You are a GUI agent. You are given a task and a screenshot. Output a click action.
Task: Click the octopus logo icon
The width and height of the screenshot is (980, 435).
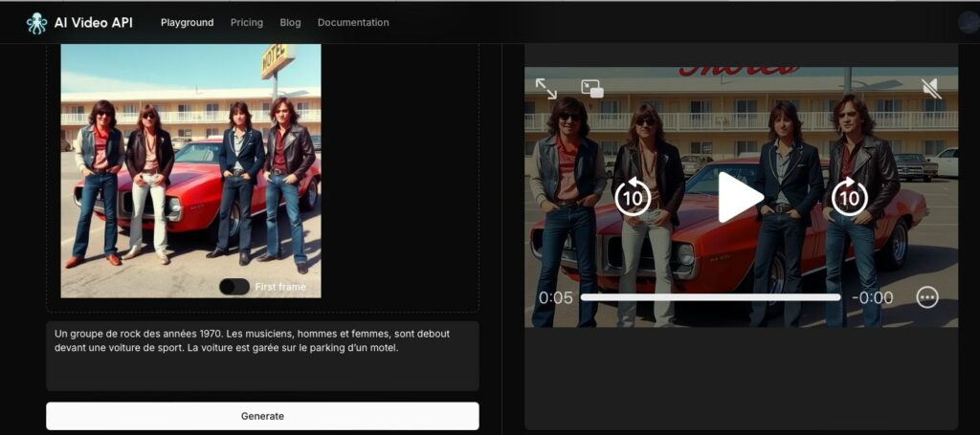point(36,23)
